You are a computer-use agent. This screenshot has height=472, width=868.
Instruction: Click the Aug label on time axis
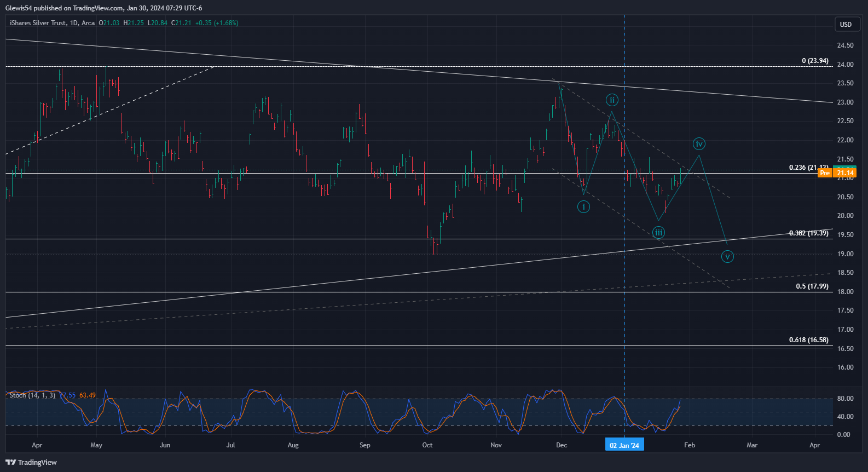tap(293, 445)
